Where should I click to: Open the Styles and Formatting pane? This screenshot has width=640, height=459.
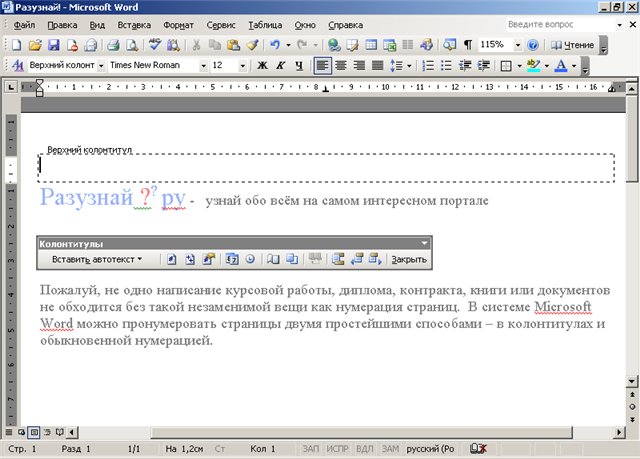[x=17, y=65]
